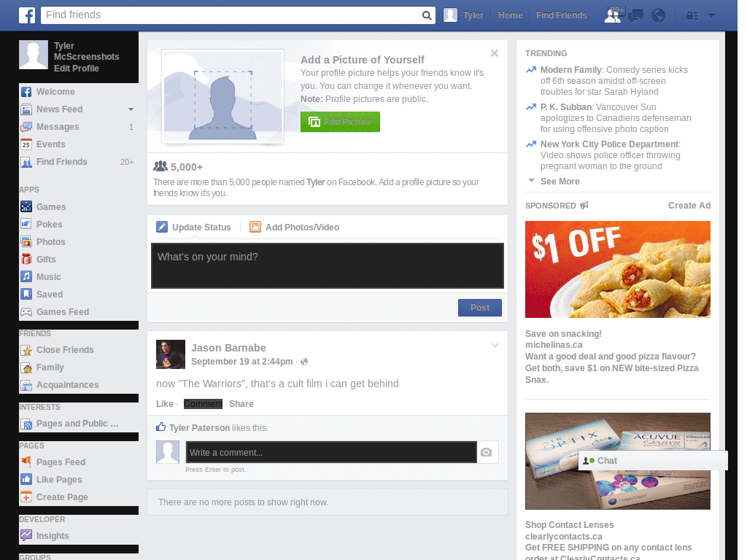Switch to Add Photos/Video tab
Screen dimensions: 747x560
click(295, 227)
